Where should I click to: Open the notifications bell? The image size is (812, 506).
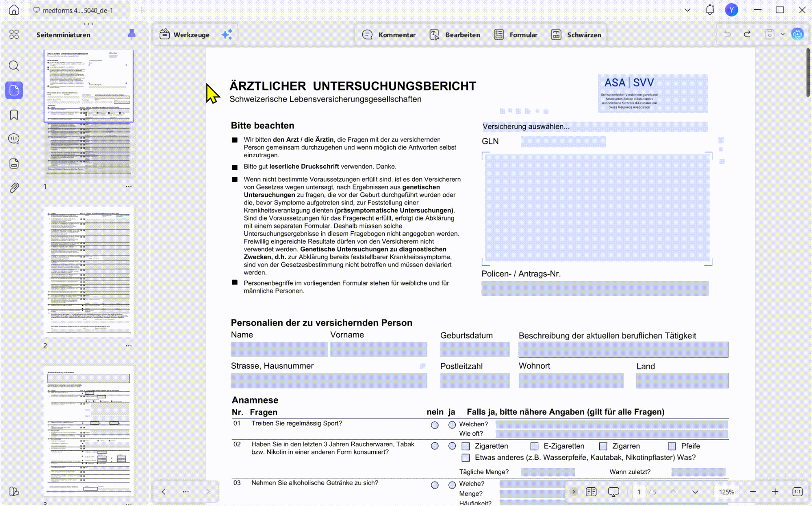point(710,10)
